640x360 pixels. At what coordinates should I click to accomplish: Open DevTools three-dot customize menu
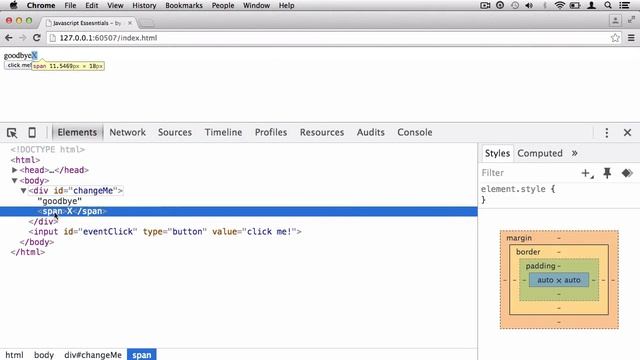tap(607, 133)
